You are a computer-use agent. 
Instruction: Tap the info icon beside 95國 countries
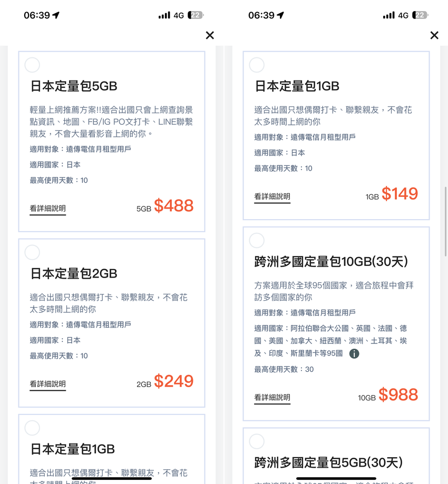point(354,353)
